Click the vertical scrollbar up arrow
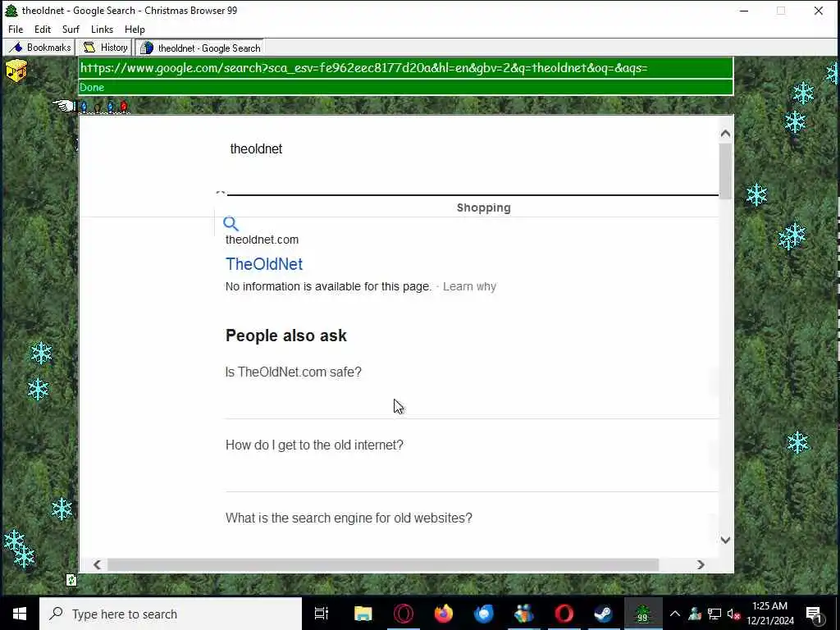This screenshot has height=630, width=840. [x=725, y=134]
